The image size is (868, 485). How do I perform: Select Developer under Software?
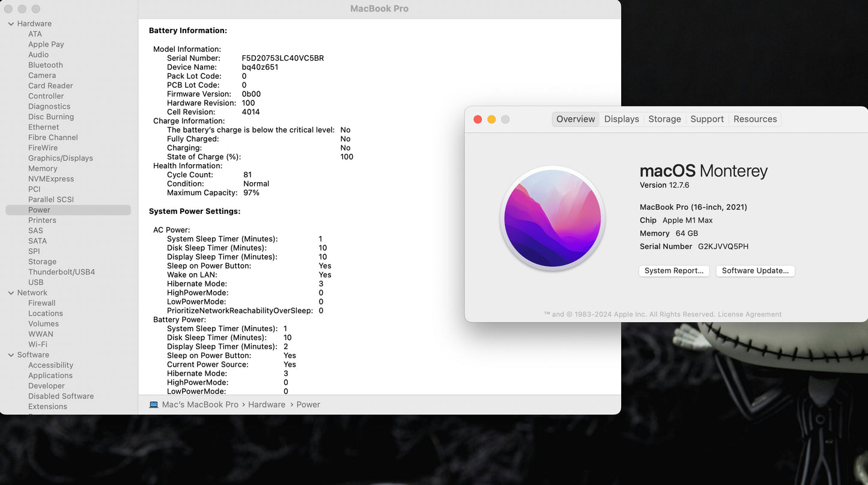point(46,386)
